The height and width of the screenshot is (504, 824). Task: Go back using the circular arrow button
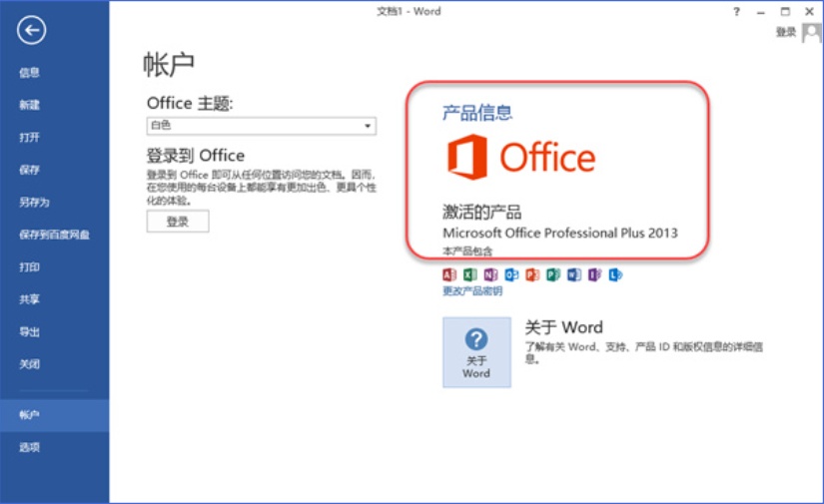coord(31,31)
